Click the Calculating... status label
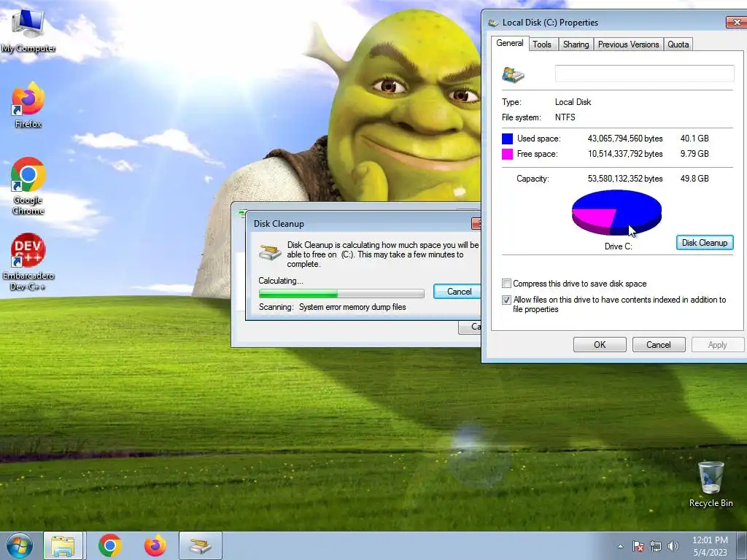The image size is (747, 560). tap(281, 281)
